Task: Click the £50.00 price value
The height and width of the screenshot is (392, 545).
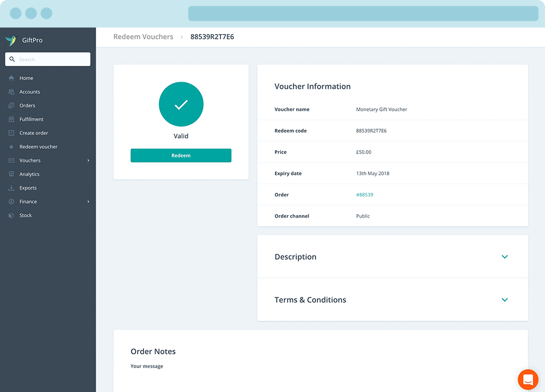Action: pos(364,152)
